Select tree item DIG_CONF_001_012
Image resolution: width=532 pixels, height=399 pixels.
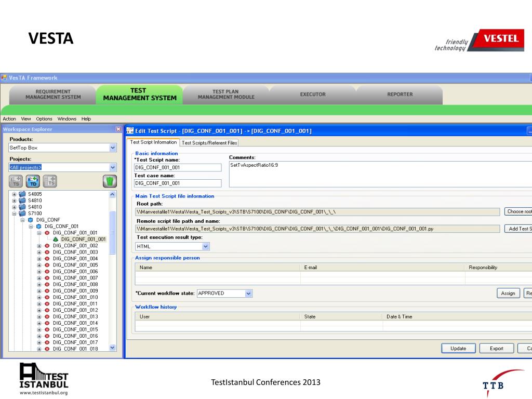click(75, 310)
